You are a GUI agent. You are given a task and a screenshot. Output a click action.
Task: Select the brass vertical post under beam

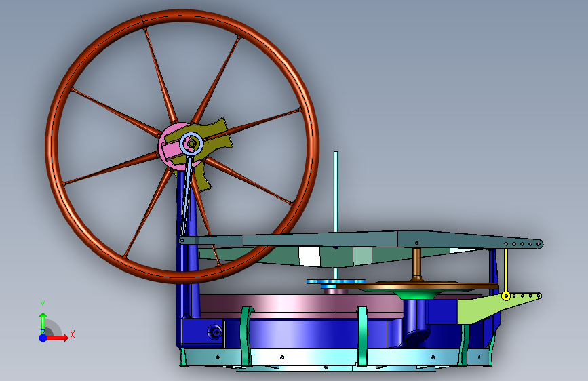coord(417,264)
